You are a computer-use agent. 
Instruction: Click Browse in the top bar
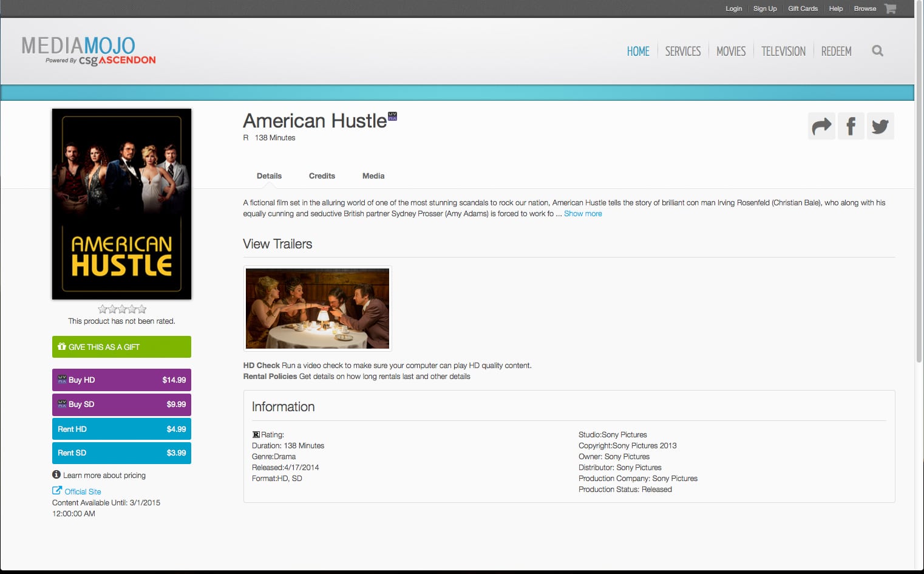coord(865,9)
